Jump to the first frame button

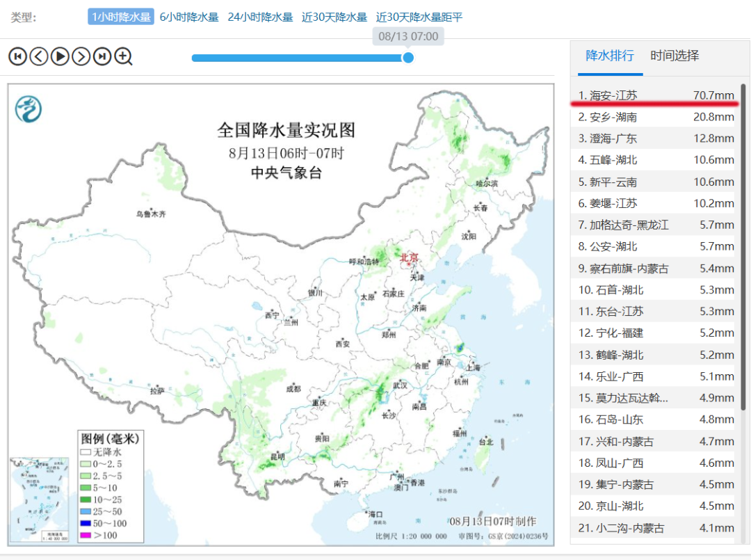[17, 56]
